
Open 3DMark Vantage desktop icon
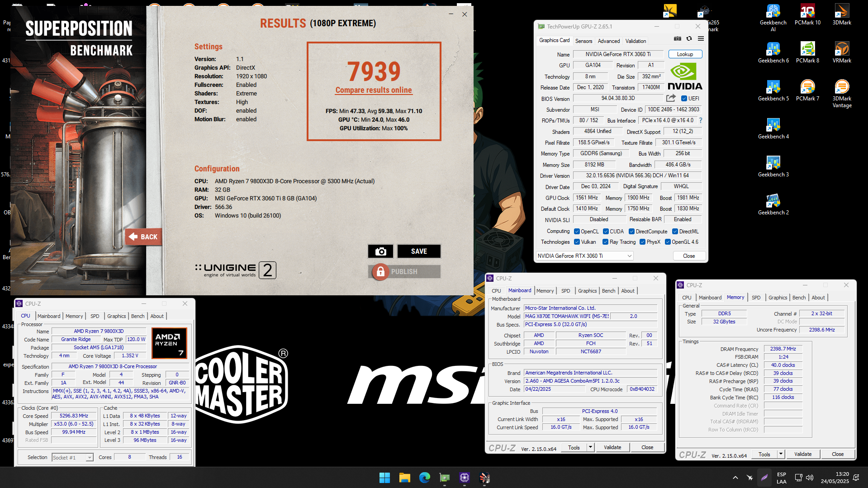pyautogui.click(x=842, y=94)
